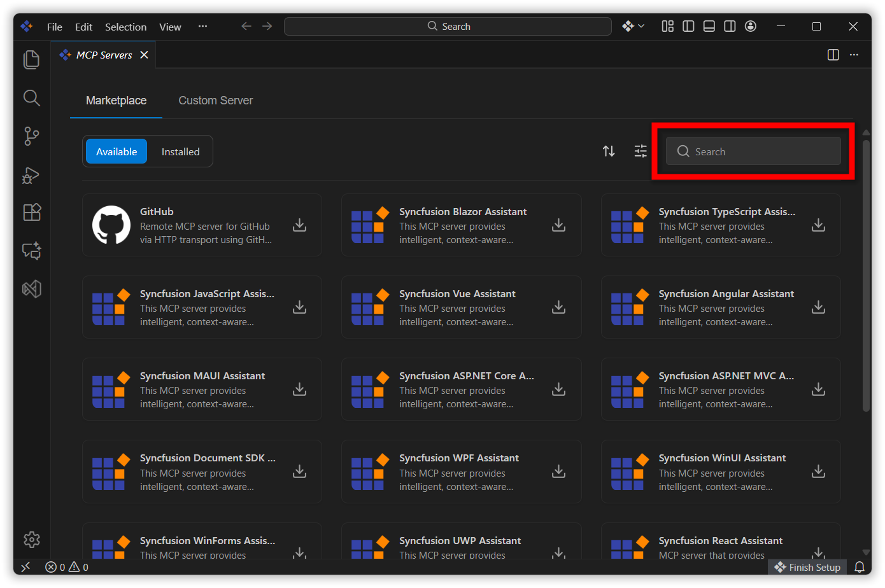The image size is (885, 588).
Task: Open the filter options icon
Action: click(641, 151)
